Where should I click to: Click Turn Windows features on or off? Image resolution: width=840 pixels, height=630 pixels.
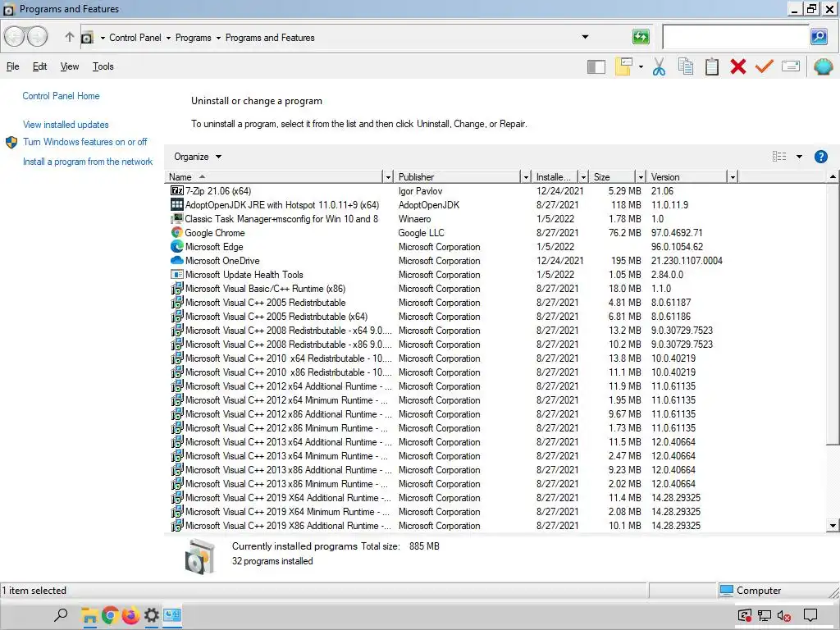click(x=84, y=142)
